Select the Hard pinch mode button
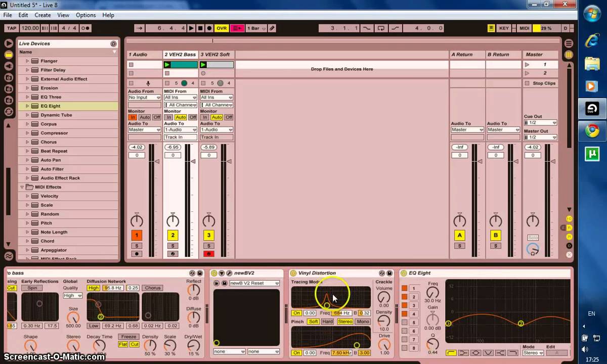Viewport: 607px width, 364px height. coord(328,322)
